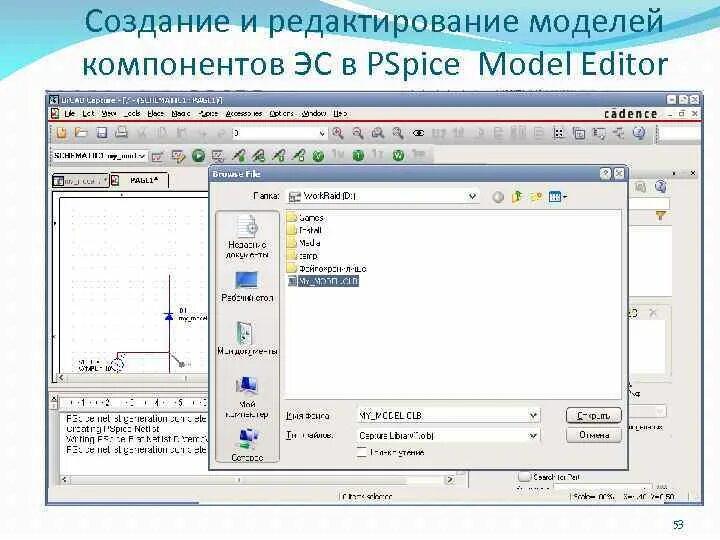The image size is (720, 540).
Task: Open the Edit menu
Action: (88, 113)
